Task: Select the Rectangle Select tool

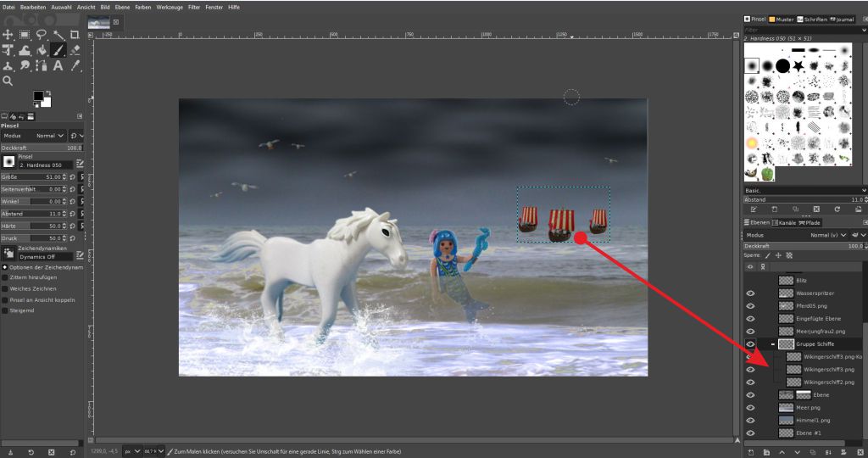Action: click(x=25, y=34)
